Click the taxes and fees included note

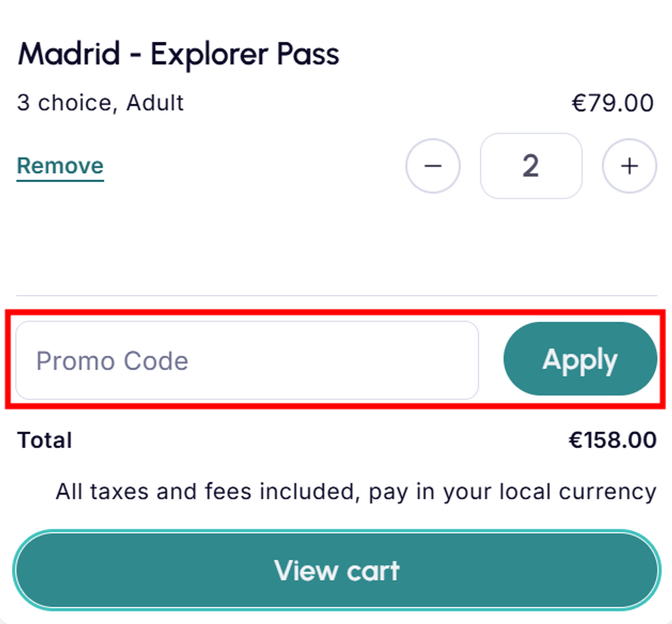(x=355, y=492)
